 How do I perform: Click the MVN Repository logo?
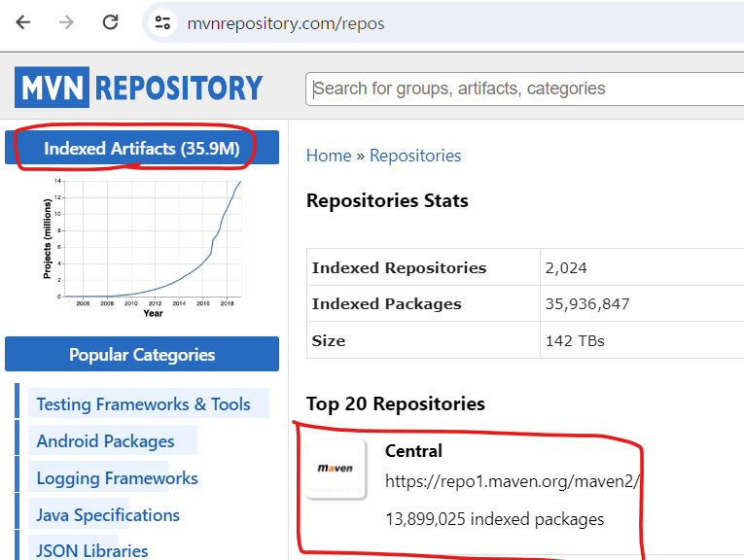click(138, 87)
